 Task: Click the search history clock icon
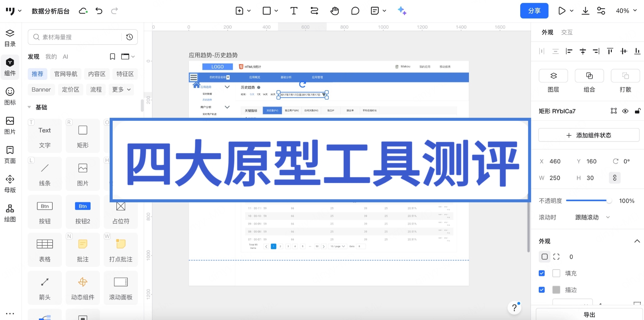(129, 37)
